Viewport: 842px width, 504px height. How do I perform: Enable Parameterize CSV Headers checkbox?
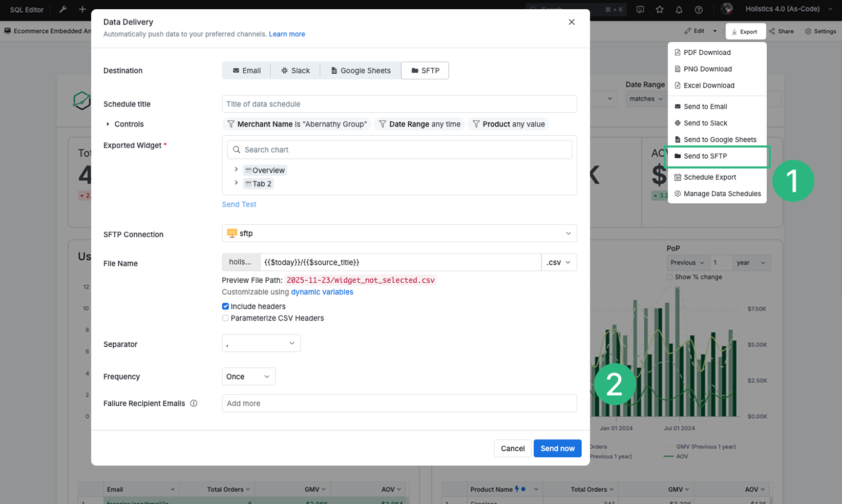point(225,318)
